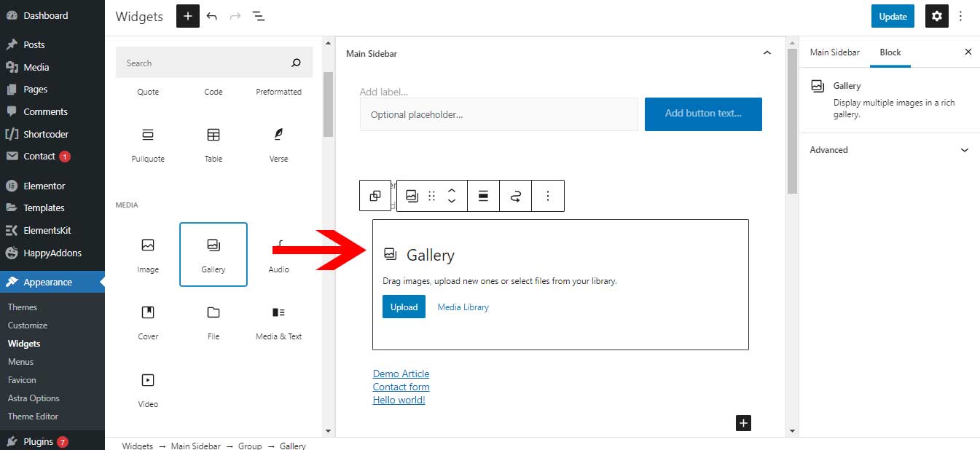
Task: Open block Options with the three-dot menu
Action: coord(548,196)
